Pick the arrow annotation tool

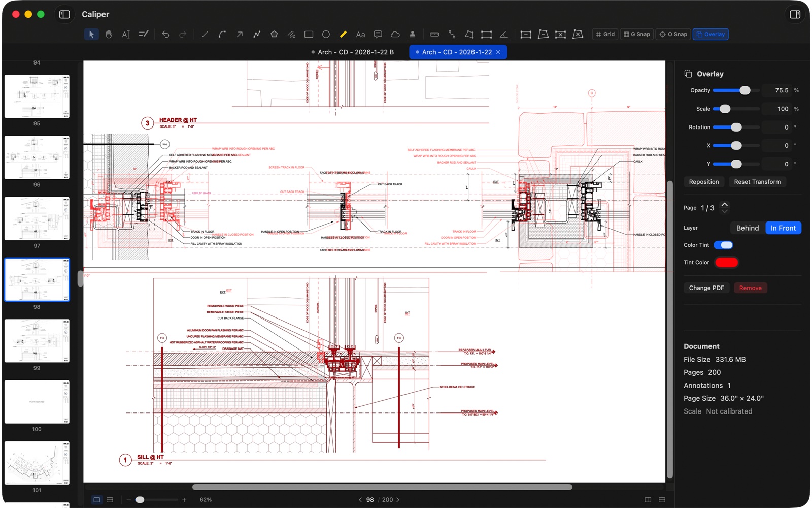(240, 35)
